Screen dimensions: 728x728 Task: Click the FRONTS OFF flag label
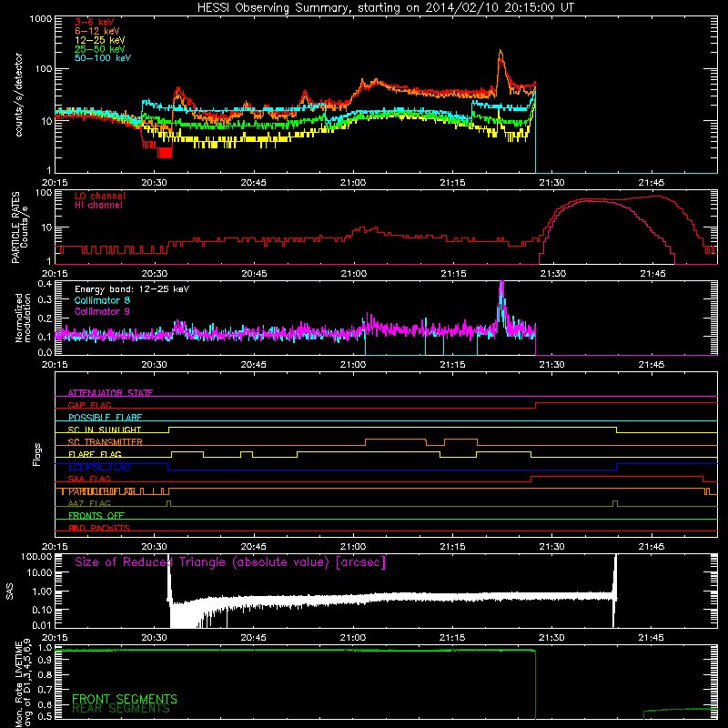pyautogui.click(x=96, y=516)
